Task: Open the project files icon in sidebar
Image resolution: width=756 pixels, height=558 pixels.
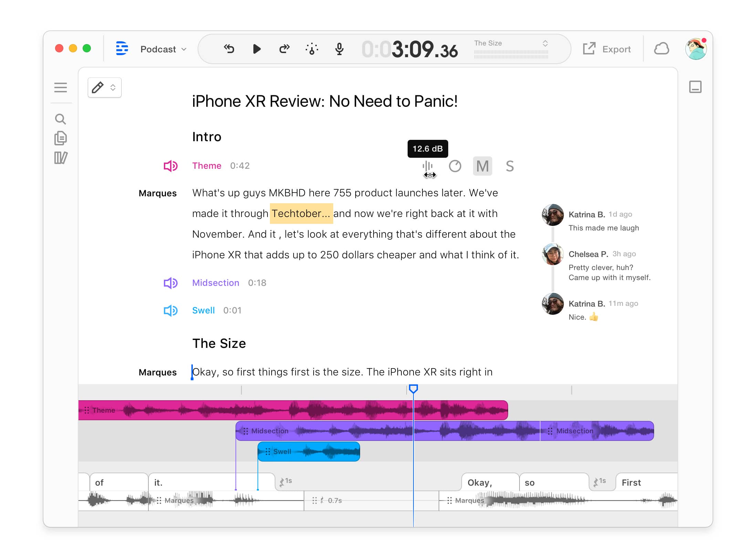Action: point(60,138)
